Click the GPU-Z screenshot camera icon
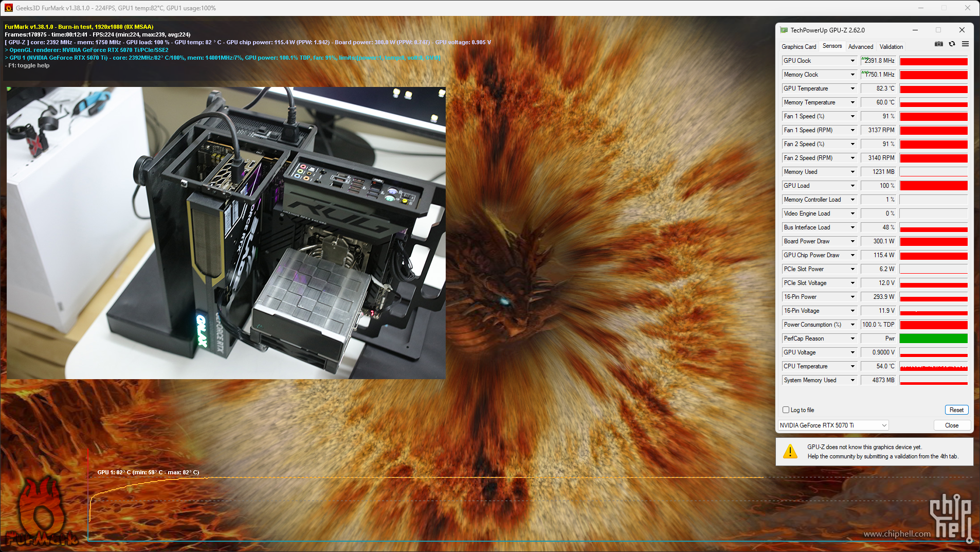This screenshot has width=980, height=552. click(x=939, y=44)
